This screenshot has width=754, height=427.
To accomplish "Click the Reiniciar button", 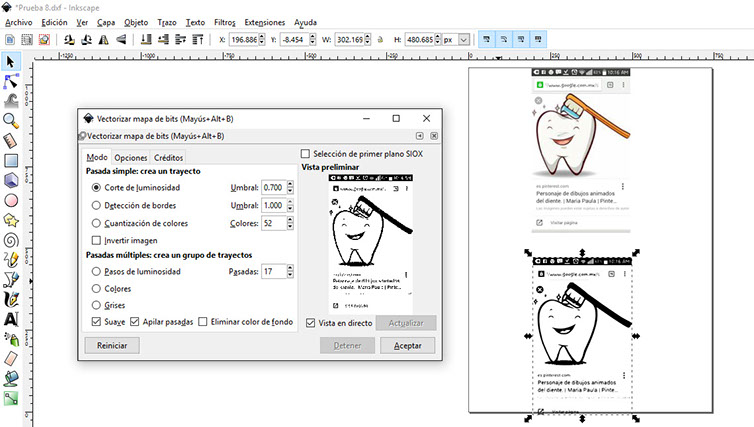I will pos(112,345).
